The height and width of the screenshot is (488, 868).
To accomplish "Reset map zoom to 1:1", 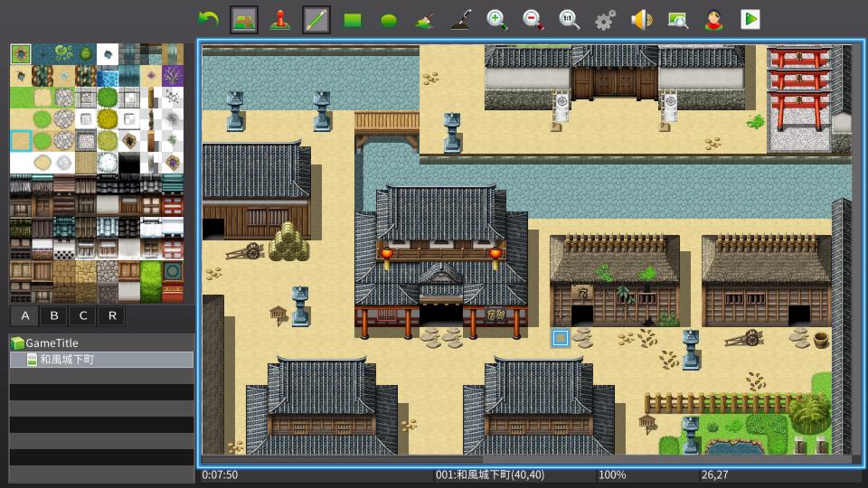I will 569,19.
